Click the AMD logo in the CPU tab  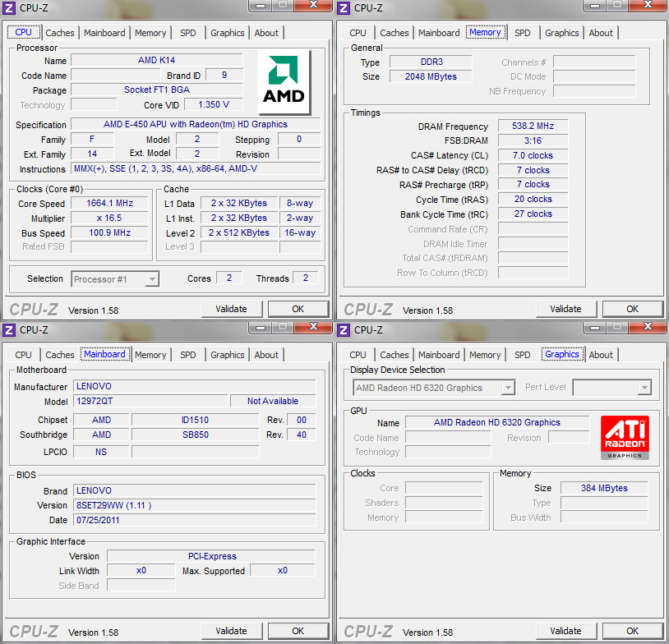pyautogui.click(x=283, y=81)
